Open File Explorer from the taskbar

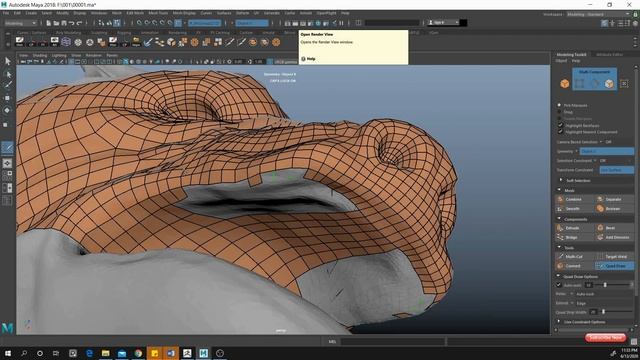(x=105, y=353)
